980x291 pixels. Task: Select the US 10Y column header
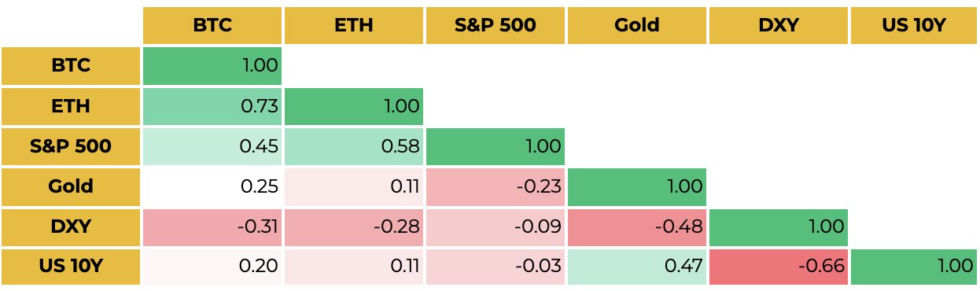point(915,25)
